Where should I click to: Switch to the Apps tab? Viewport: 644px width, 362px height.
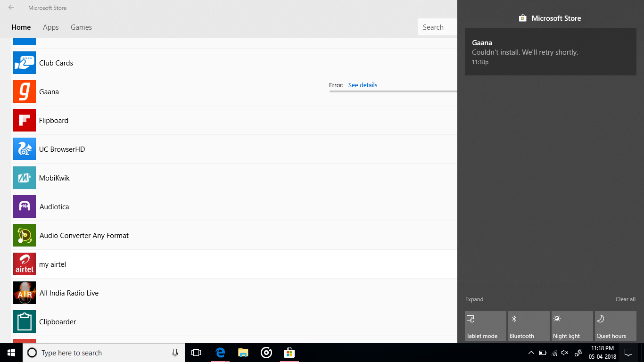click(51, 27)
